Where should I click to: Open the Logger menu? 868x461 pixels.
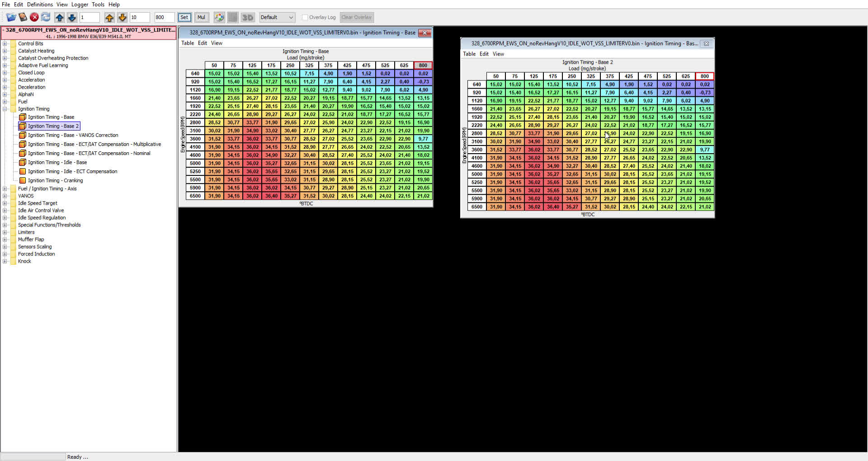click(80, 5)
